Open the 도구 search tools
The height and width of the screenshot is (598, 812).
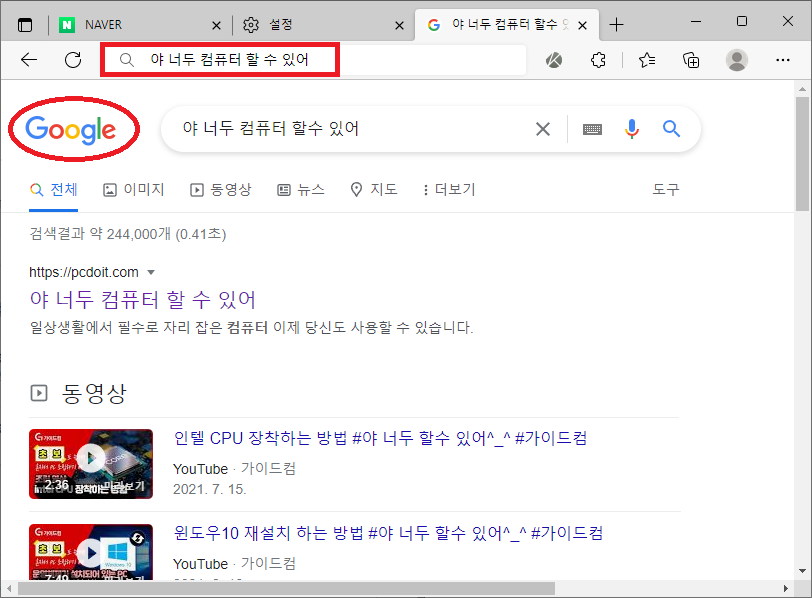coord(665,189)
